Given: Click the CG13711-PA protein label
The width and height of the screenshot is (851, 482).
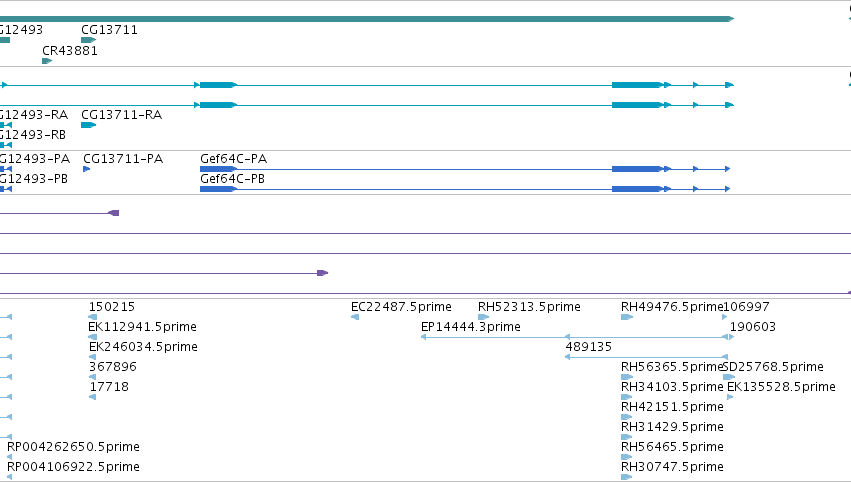Looking at the screenshot, I should tap(123, 158).
